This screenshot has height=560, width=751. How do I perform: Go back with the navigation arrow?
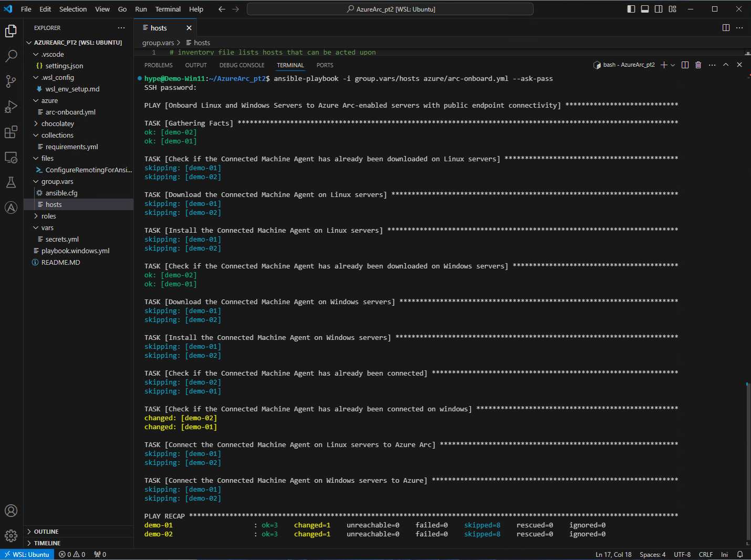(222, 9)
